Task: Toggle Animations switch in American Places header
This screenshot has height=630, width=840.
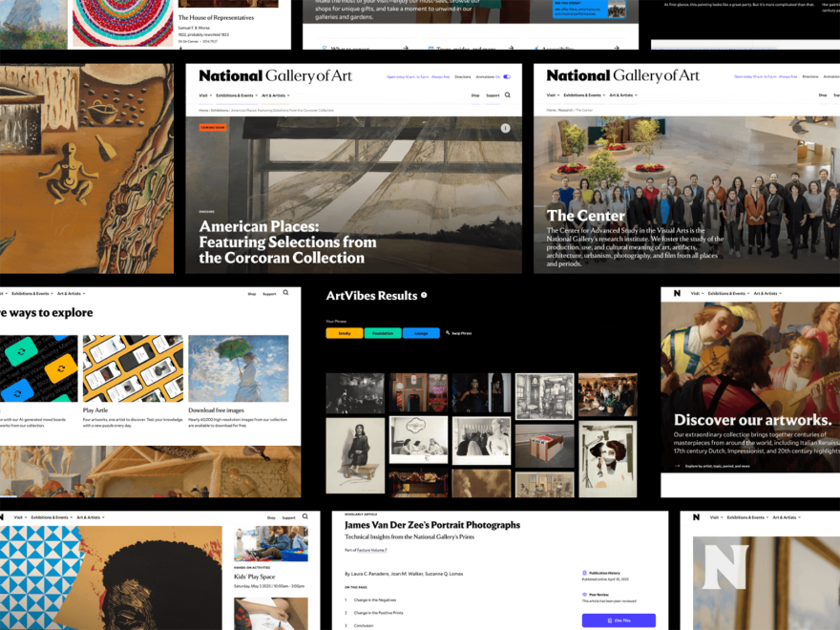Action: tap(506, 76)
